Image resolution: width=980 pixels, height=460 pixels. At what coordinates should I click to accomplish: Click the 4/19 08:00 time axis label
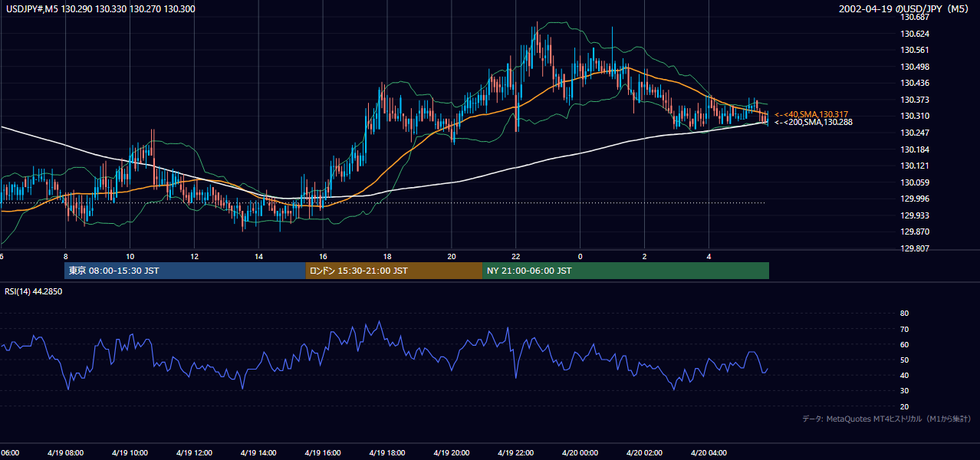click(64, 452)
